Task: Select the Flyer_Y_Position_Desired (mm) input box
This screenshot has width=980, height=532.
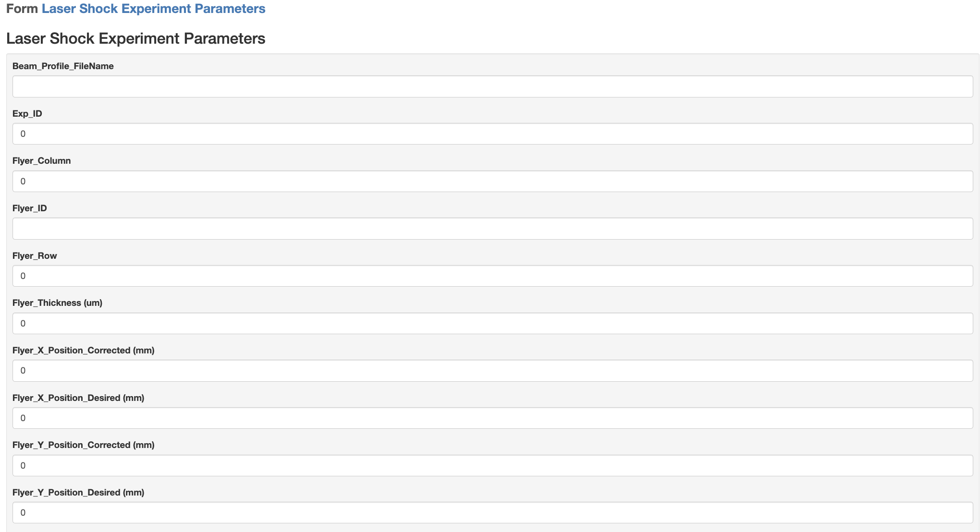Action: point(492,513)
